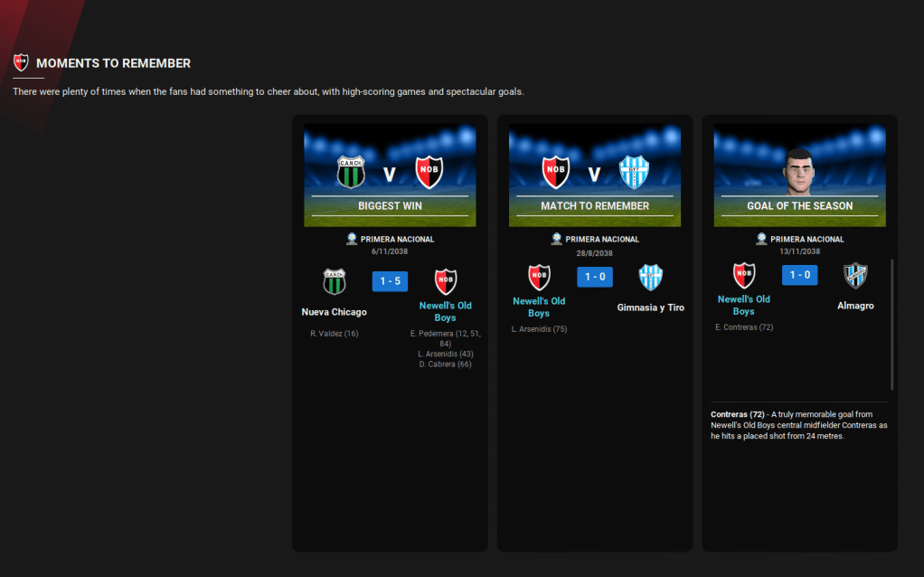The height and width of the screenshot is (577, 924).
Task: Click the Almagro team name
Action: click(x=855, y=306)
